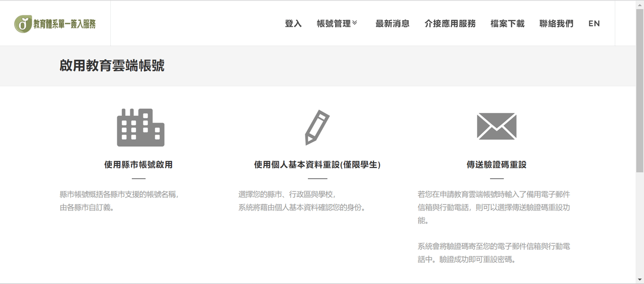This screenshot has height=284, width=644.
Task: Click the scrollbar down arrow
Action: point(640,279)
